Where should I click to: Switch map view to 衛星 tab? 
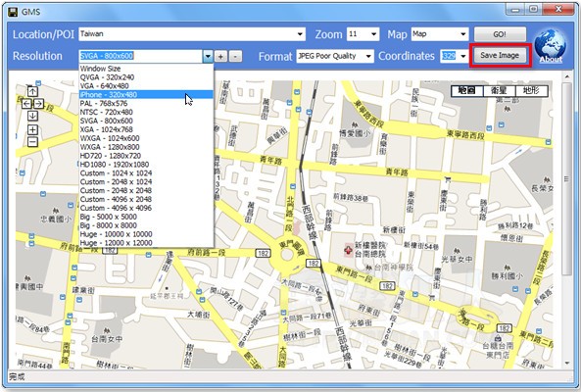[499, 91]
